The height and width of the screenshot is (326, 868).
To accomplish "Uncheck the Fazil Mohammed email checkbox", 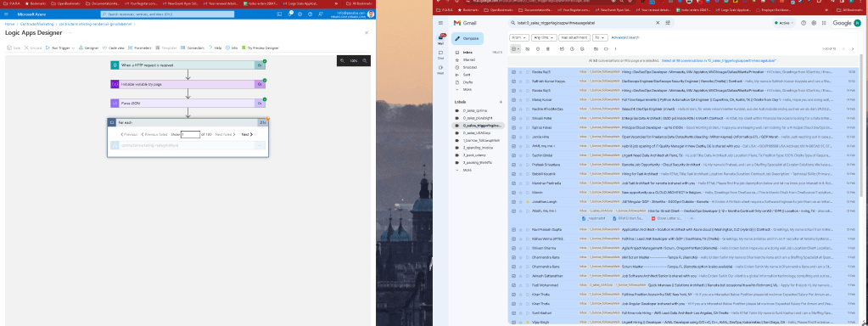I will (513, 285).
